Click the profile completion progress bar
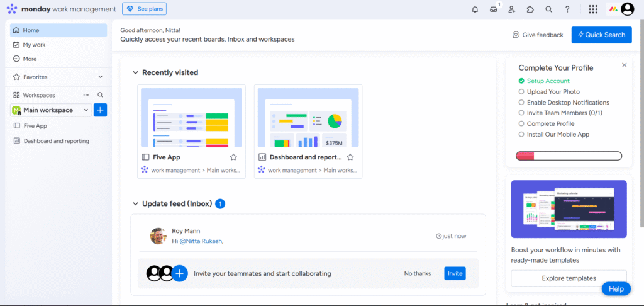644x306 pixels. click(569, 156)
